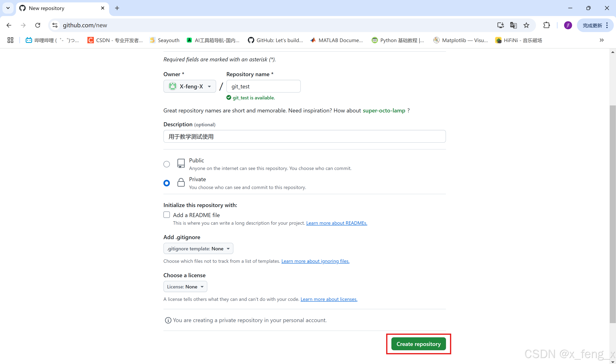This screenshot has width=616, height=364.
Task: Expand the .gitignore template dropdown
Action: [198, 249]
